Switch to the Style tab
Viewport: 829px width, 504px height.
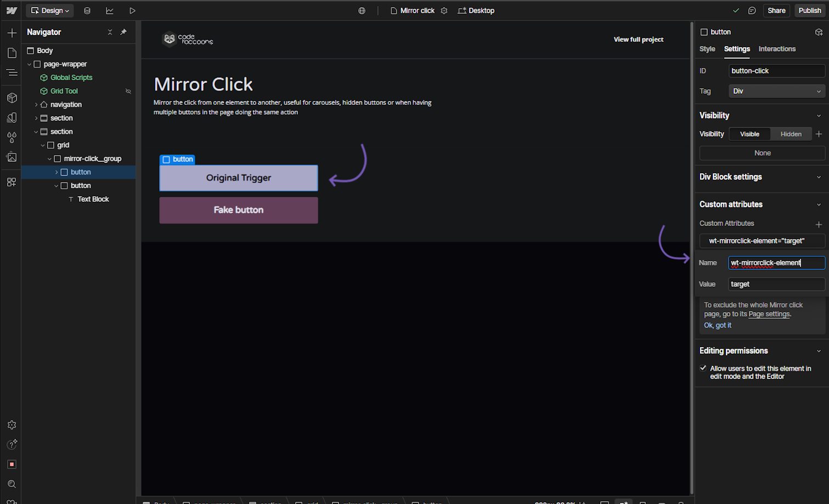707,49
